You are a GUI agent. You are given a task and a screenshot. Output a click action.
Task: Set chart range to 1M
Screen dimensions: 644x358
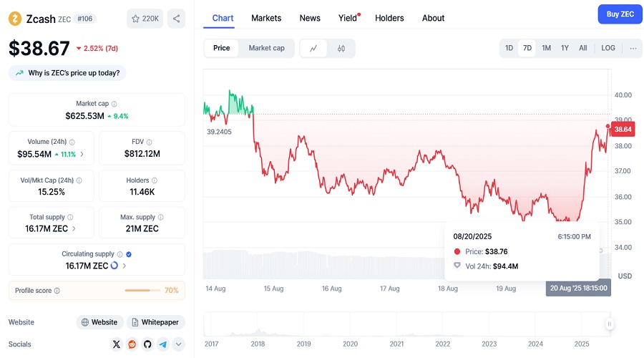coord(546,48)
